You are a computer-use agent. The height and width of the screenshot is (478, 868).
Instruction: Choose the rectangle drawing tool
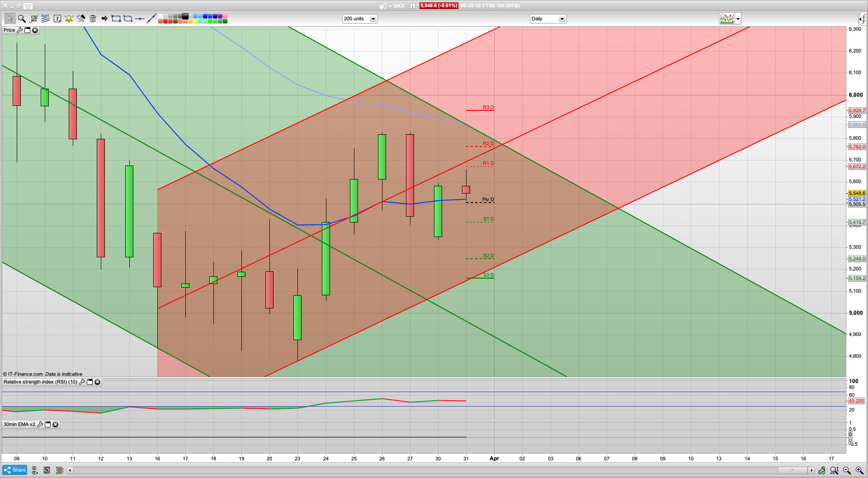116,19
